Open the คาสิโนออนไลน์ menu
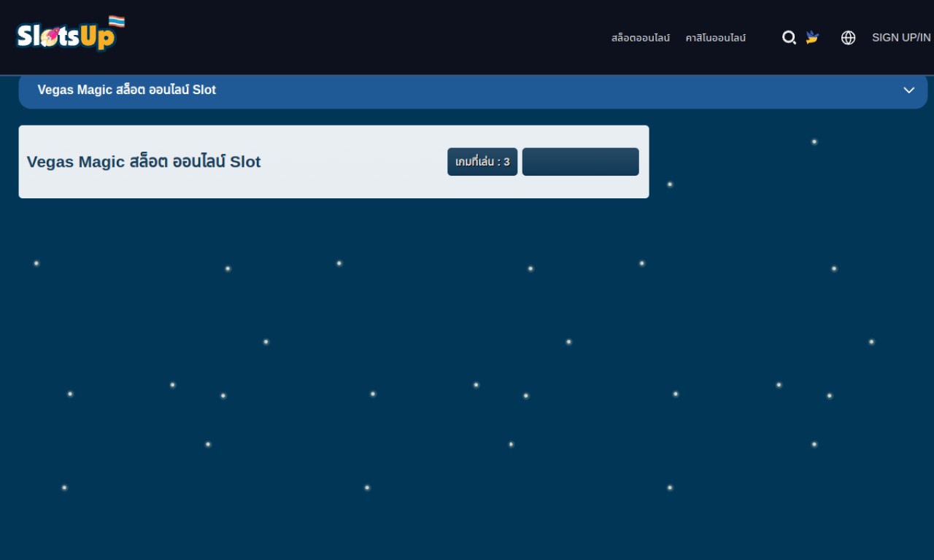The image size is (934, 560). (x=716, y=38)
